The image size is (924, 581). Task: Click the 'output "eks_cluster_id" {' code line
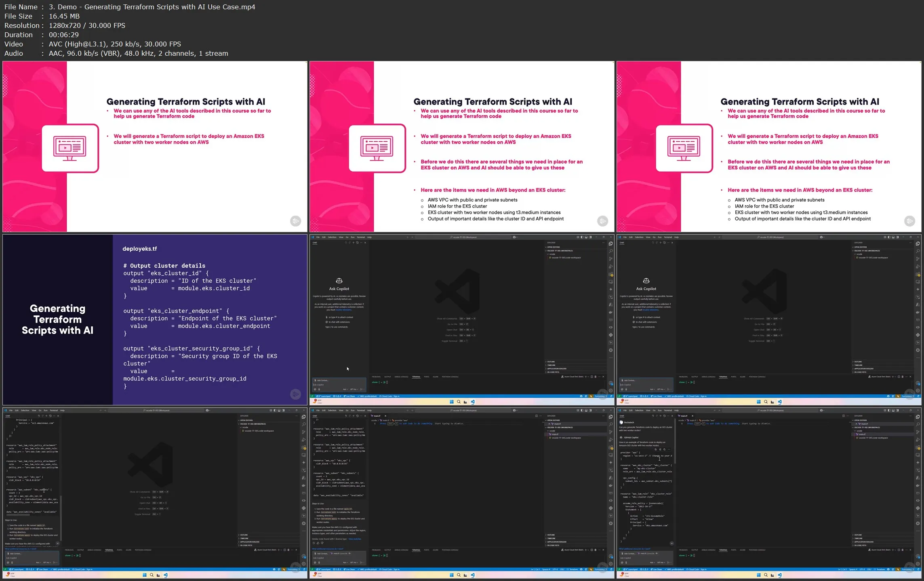click(x=166, y=273)
